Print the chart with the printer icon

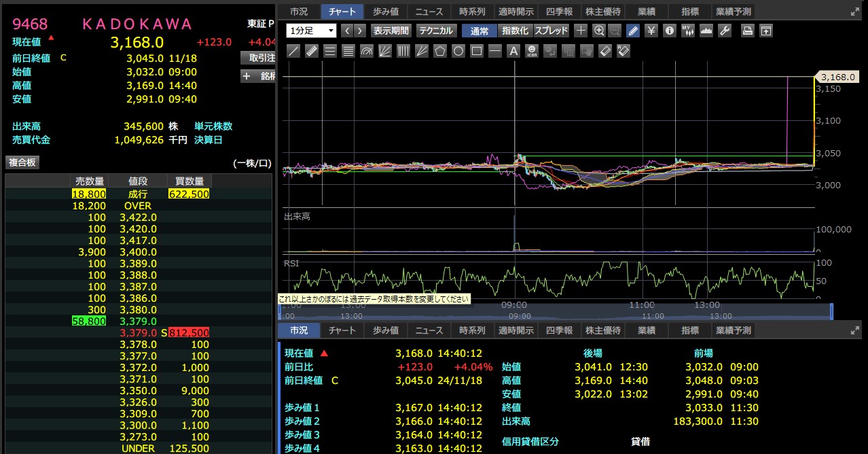[747, 31]
